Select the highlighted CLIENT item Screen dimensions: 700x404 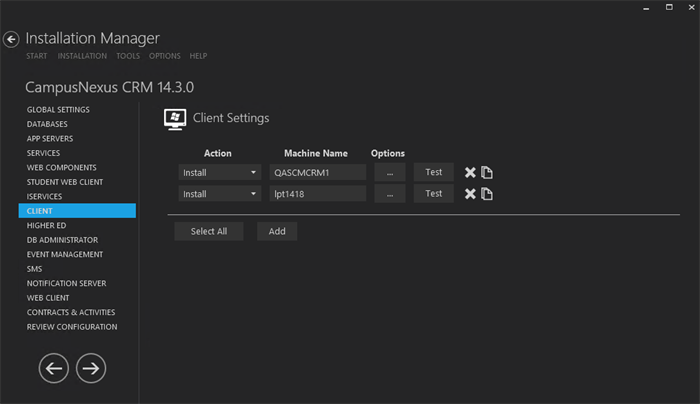click(x=77, y=211)
